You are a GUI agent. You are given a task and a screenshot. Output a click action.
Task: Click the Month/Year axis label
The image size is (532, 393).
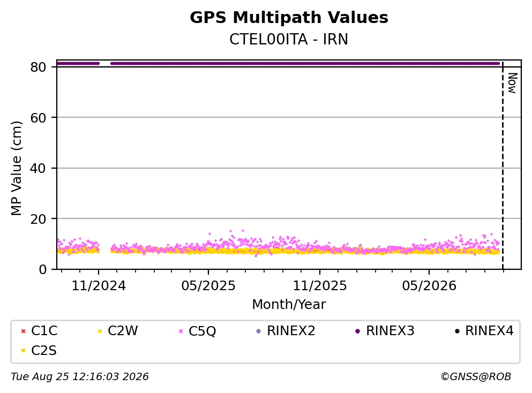(289, 305)
